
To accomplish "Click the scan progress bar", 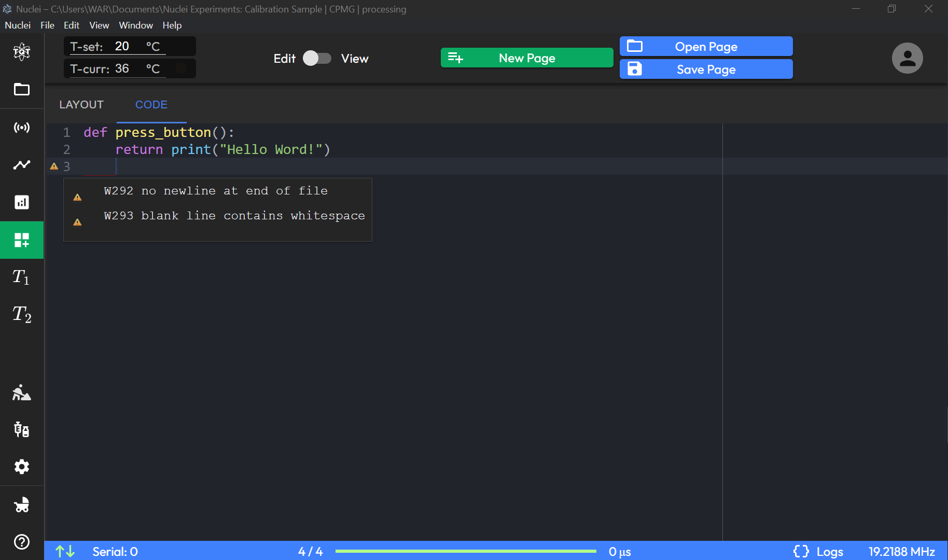I will [466, 551].
